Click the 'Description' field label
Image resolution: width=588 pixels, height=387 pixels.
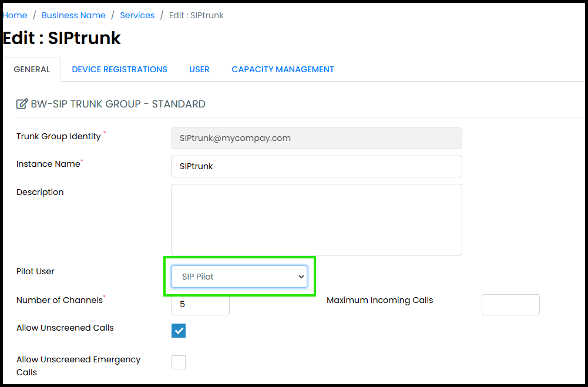(40, 192)
